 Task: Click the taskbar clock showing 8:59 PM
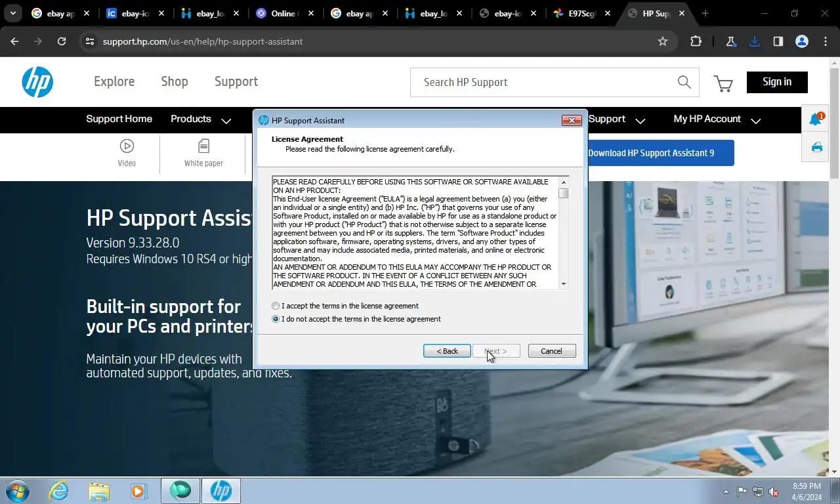pyautogui.click(x=807, y=492)
